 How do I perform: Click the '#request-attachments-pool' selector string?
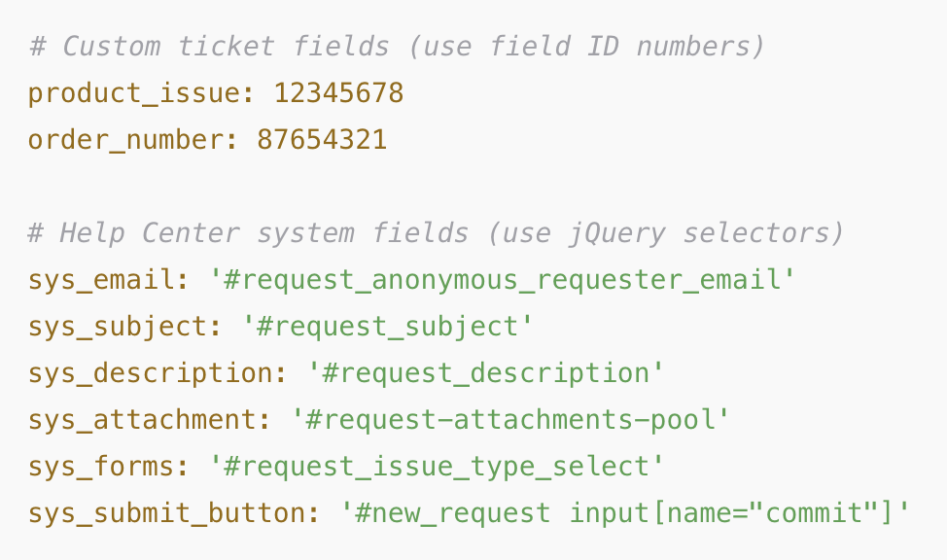coord(510,419)
